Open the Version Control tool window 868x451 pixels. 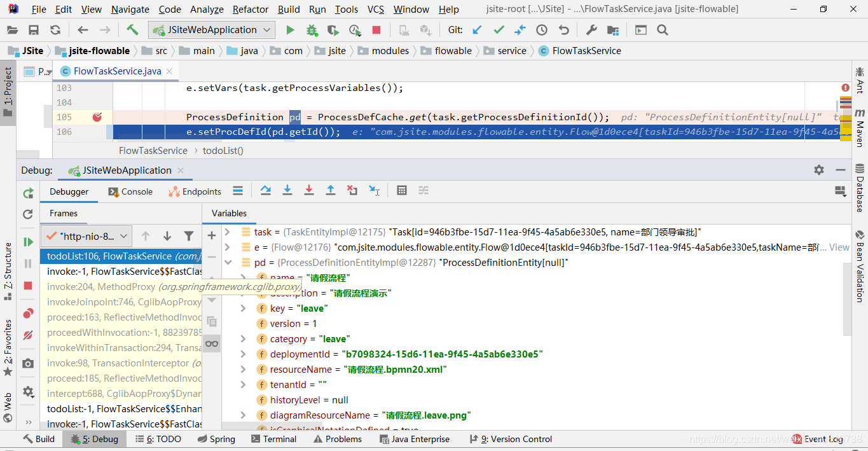[510, 439]
